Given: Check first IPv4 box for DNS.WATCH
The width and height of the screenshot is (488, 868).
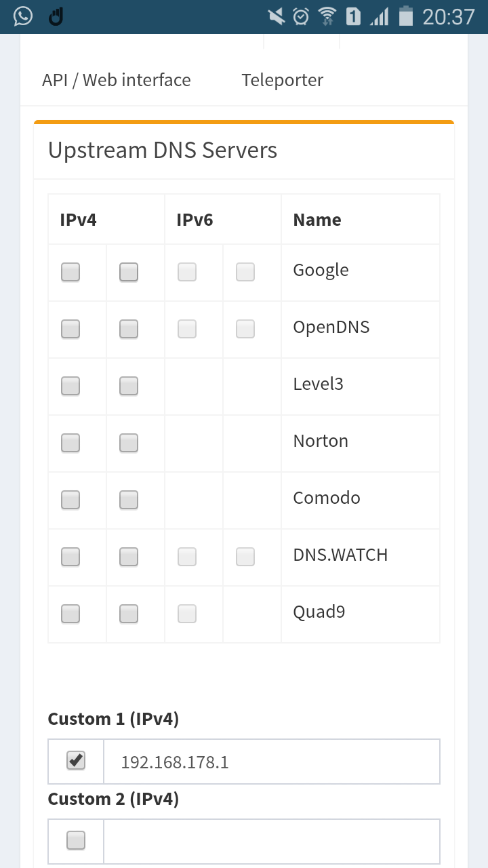Looking at the screenshot, I should [x=70, y=557].
